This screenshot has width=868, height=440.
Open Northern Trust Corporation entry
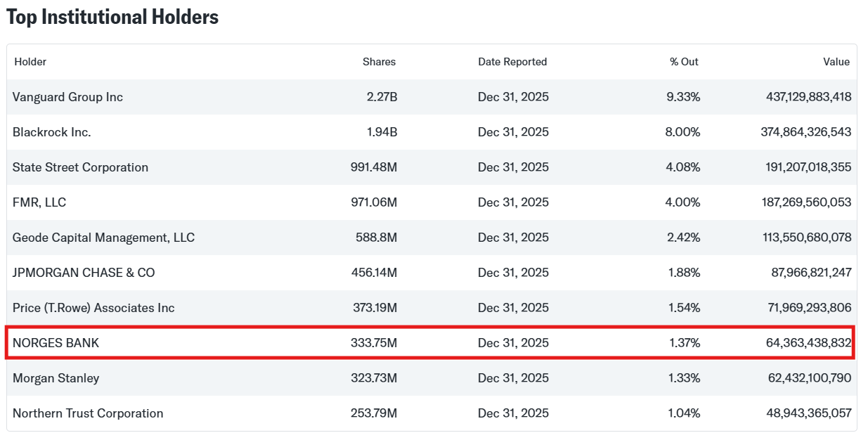pos(88,413)
